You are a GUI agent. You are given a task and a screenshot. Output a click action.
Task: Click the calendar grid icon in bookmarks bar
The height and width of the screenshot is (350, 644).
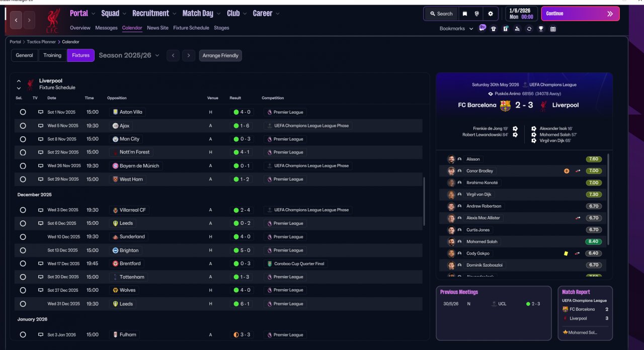553,29
